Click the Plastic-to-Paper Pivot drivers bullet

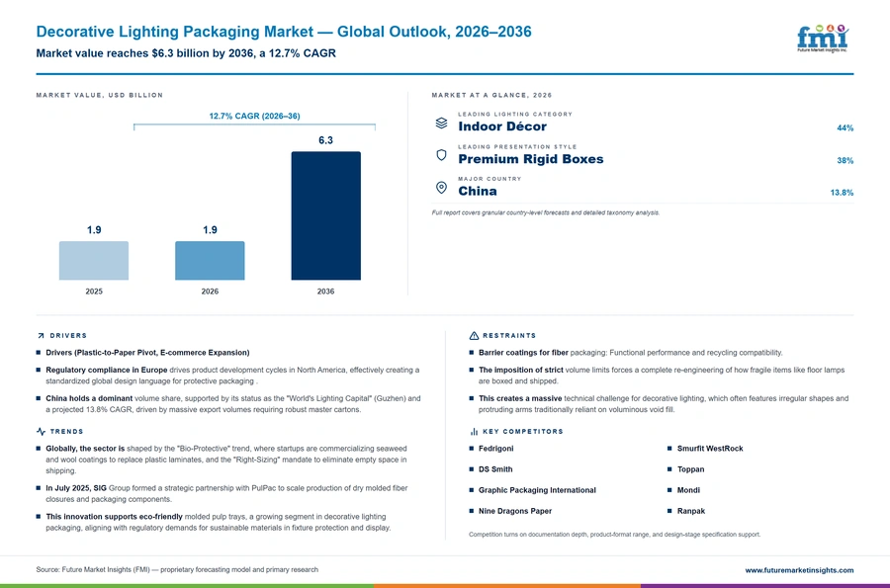tap(147, 353)
